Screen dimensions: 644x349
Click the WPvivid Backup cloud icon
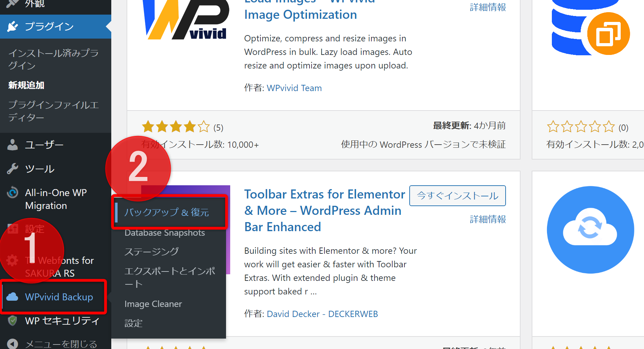pos(13,297)
